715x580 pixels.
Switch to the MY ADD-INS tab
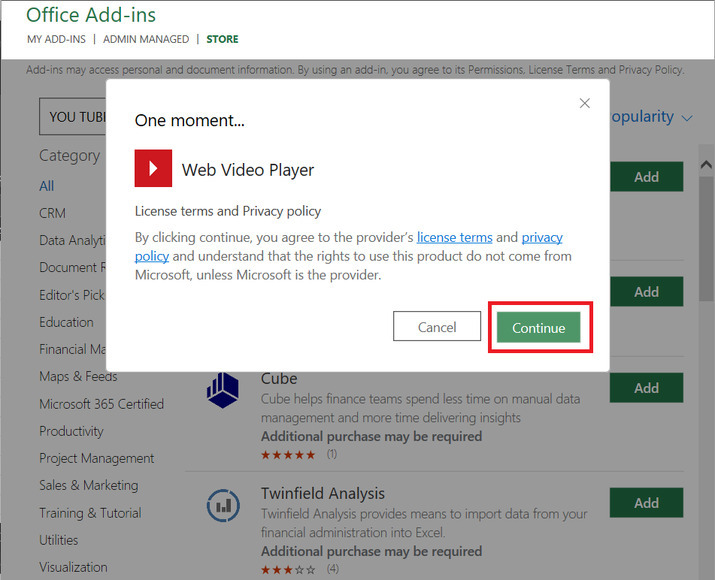tap(56, 39)
